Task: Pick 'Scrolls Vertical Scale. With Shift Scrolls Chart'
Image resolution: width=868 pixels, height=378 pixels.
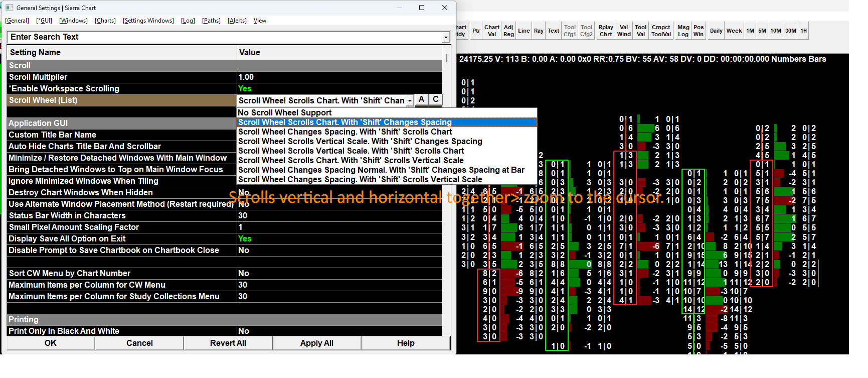Action: pos(387,151)
